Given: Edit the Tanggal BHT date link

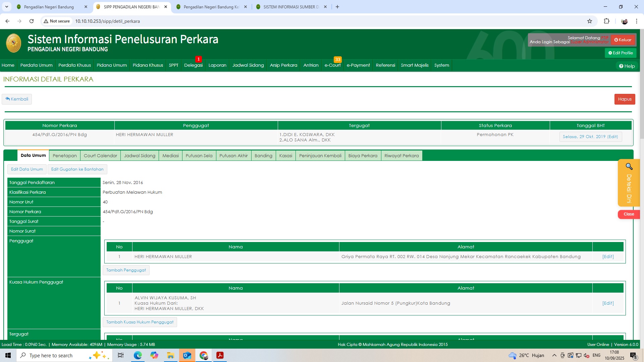Looking at the screenshot, I should point(590,137).
